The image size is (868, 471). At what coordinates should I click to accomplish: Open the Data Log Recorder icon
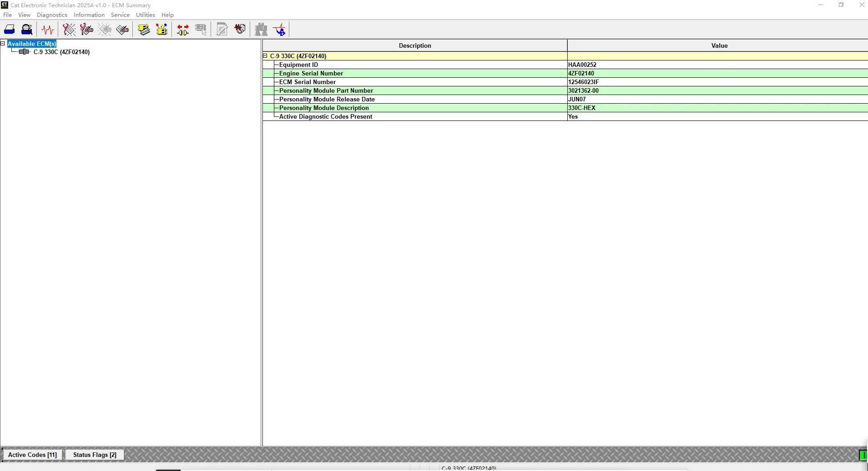(240, 30)
